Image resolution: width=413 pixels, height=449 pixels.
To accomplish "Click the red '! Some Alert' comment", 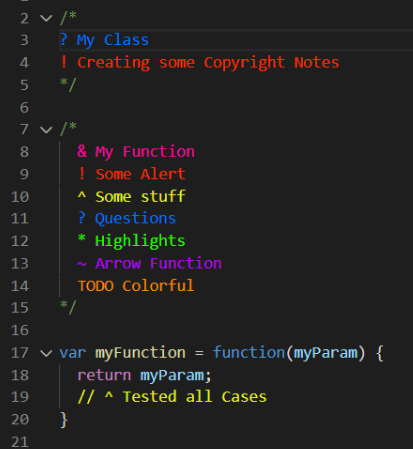I will pos(132,174).
